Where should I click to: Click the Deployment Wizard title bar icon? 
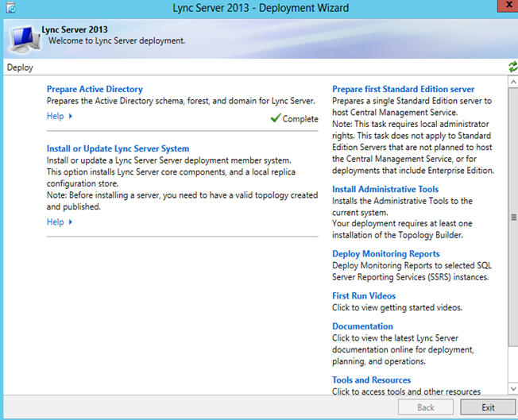coord(11,8)
